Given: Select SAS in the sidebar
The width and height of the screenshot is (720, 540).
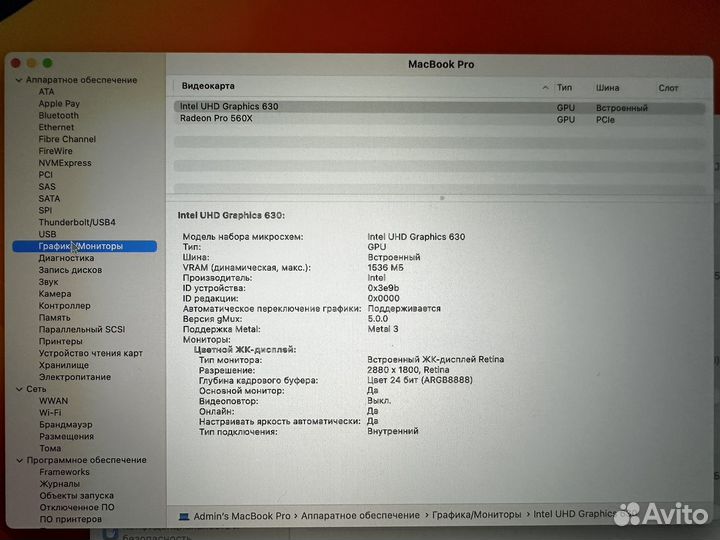Looking at the screenshot, I should [47, 187].
